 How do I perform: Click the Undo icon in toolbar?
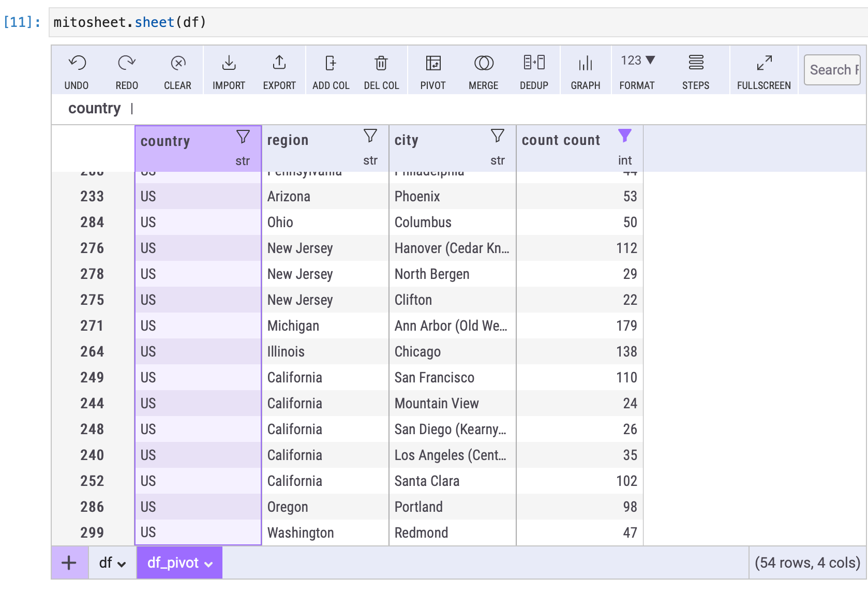pyautogui.click(x=77, y=64)
